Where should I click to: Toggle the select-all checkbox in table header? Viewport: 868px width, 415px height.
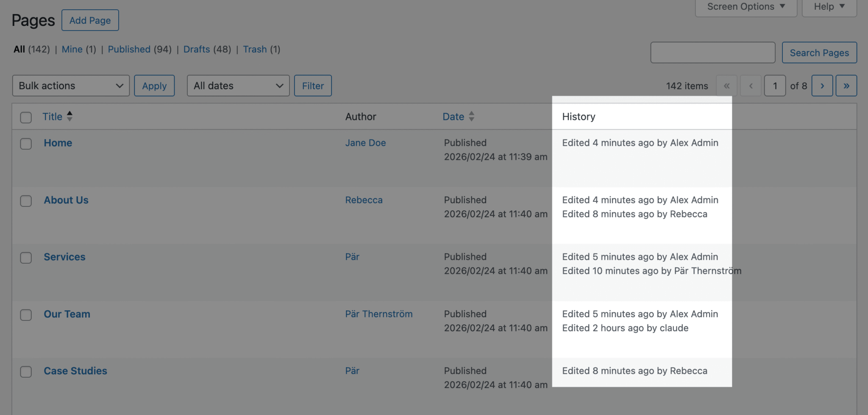(x=26, y=117)
